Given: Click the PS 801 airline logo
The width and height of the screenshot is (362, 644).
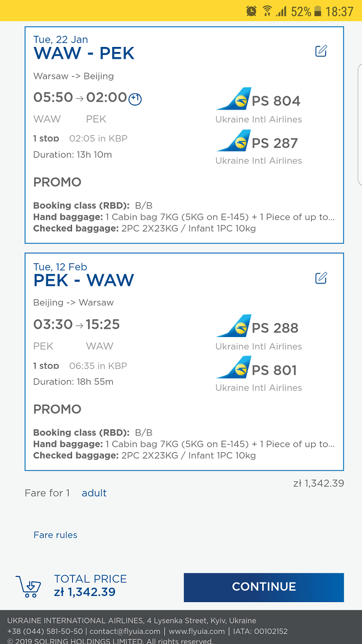Looking at the screenshot, I should pos(234,367).
